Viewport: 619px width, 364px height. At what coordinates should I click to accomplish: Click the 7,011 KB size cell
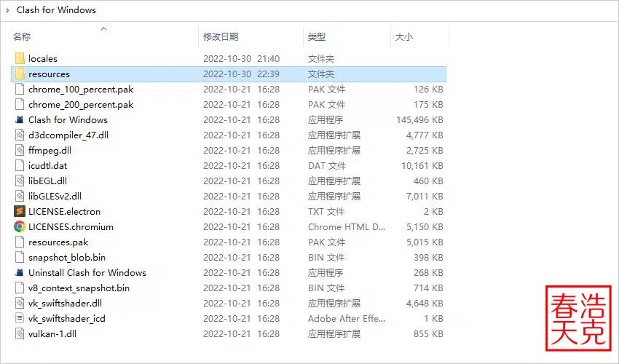[x=425, y=197]
